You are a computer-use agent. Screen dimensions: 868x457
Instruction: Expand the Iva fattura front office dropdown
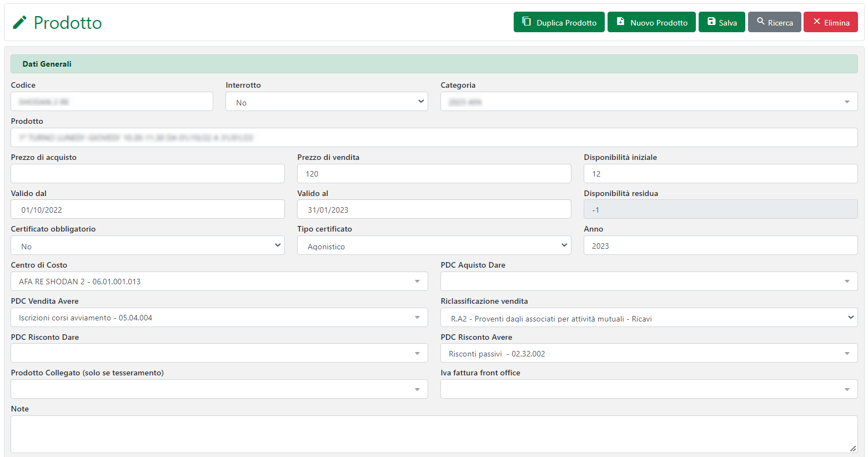(649, 389)
